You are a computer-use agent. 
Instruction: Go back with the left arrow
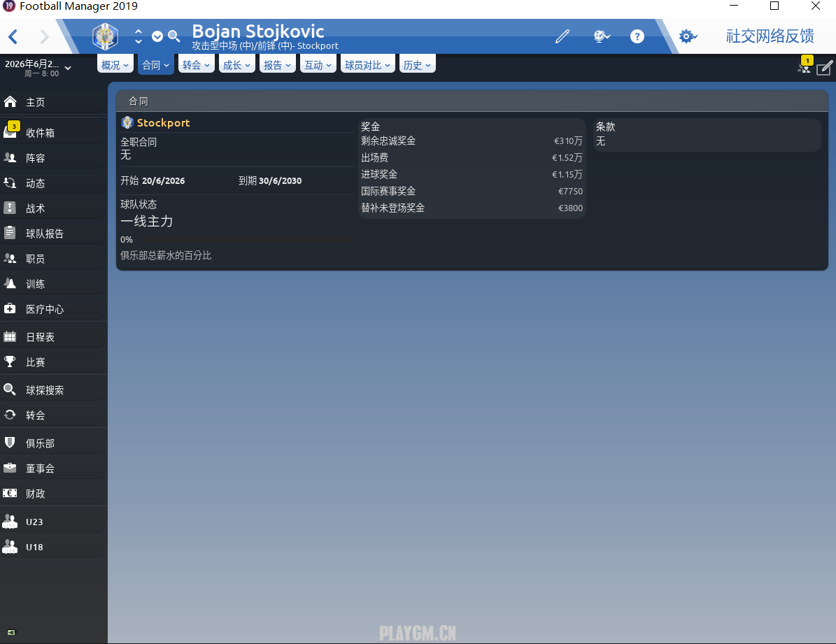14,37
